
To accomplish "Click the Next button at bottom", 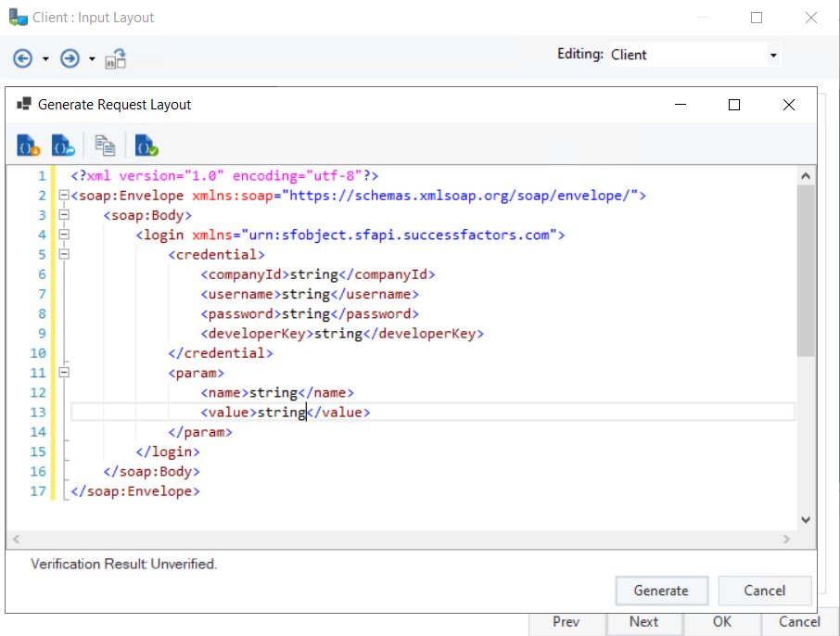I will point(643,622).
